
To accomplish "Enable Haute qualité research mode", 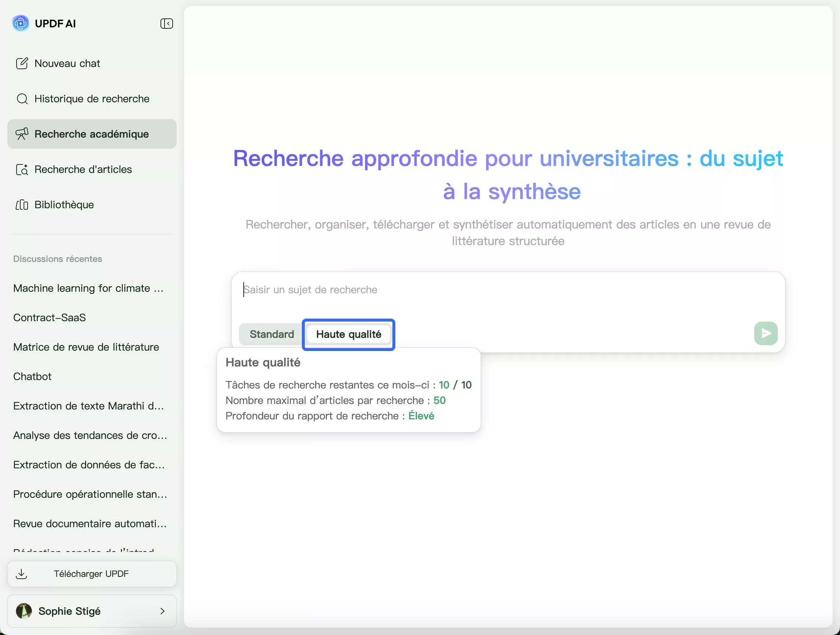I will pyautogui.click(x=348, y=334).
